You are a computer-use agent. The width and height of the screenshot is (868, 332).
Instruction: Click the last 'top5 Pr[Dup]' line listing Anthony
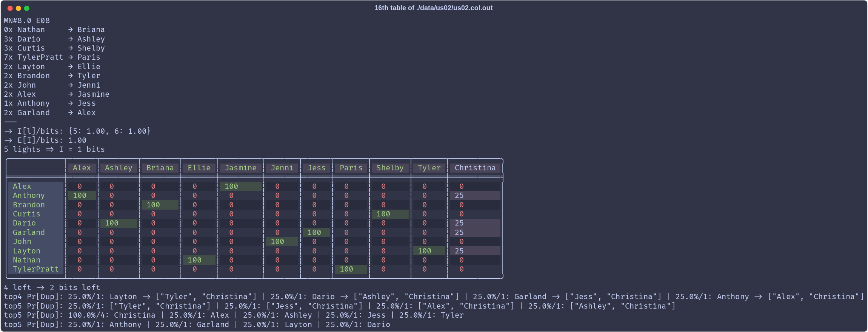[197, 324]
